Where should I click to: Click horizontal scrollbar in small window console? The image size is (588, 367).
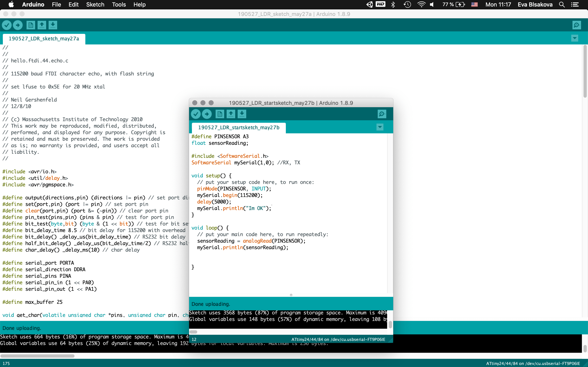coord(193,332)
